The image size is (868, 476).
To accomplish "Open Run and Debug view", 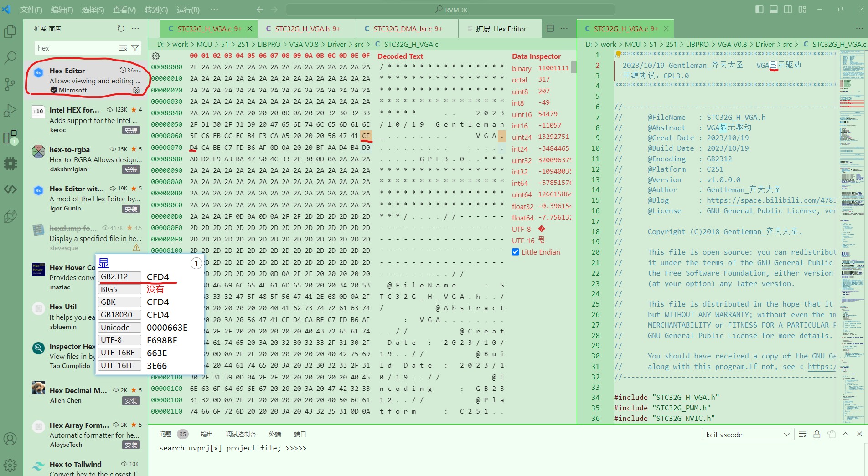I will (x=10, y=111).
